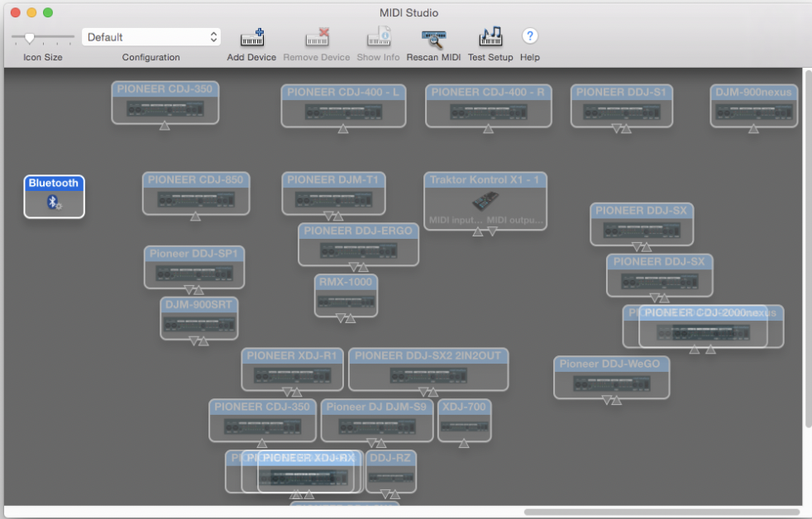Select the DJM-900SRT device
Image resolution: width=812 pixels, height=519 pixels.
pyautogui.click(x=199, y=318)
